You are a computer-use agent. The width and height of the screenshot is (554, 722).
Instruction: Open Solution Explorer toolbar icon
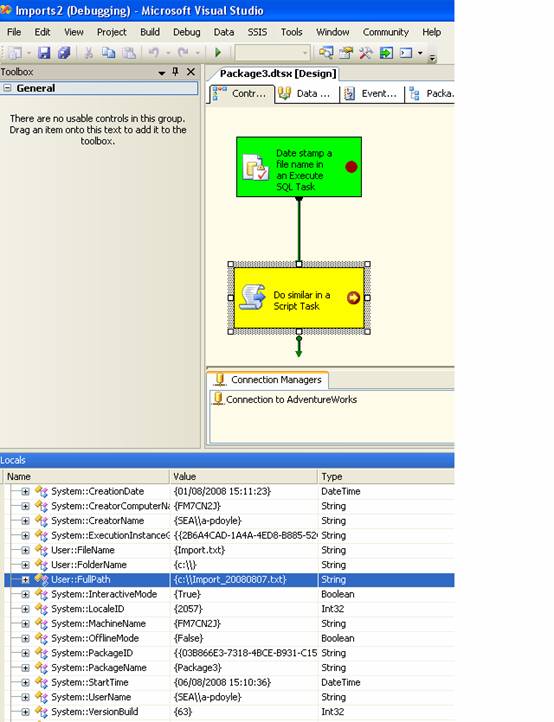coord(326,53)
